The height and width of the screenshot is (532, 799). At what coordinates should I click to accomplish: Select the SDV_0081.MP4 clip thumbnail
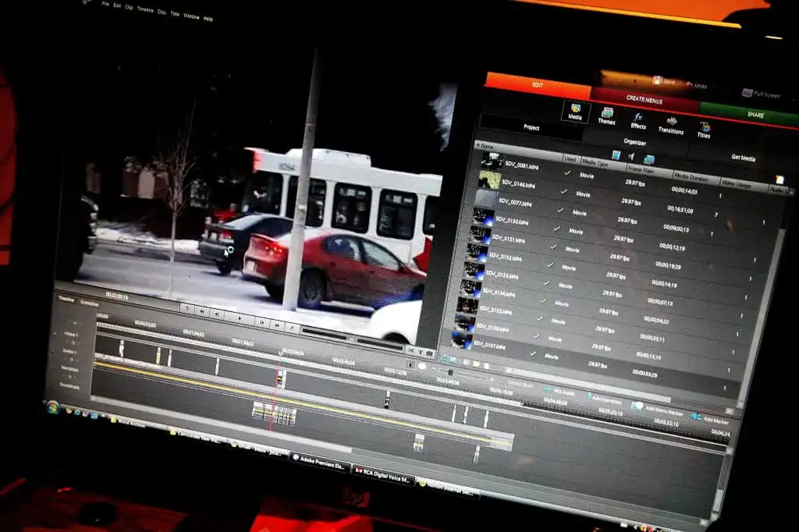tap(492, 161)
